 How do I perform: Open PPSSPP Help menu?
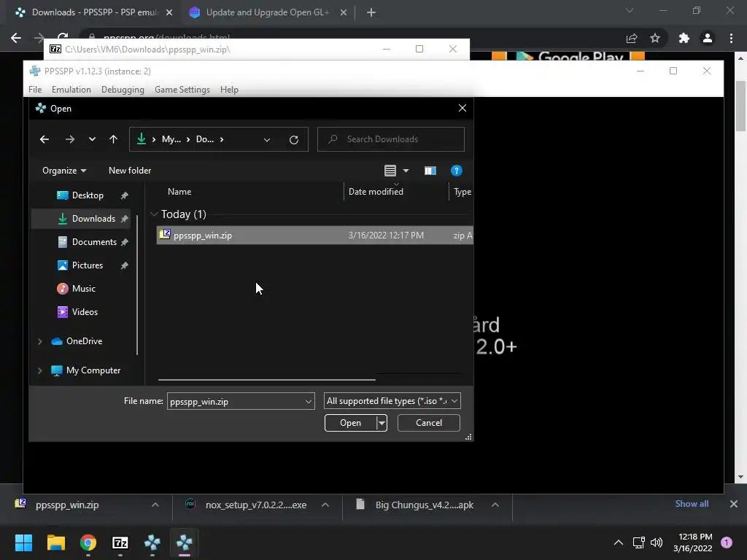pyautogui.click(x=228, y=90)
